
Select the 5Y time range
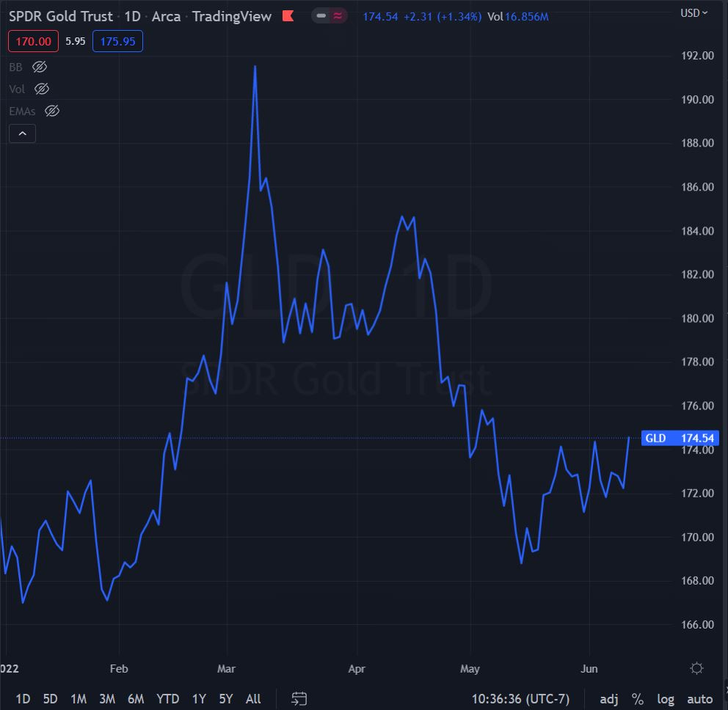coord(225,699)
